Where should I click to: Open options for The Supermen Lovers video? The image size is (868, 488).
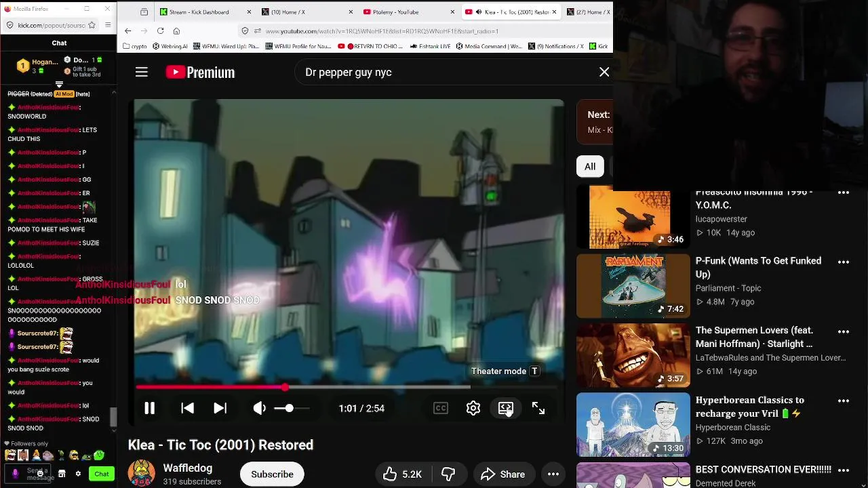tap(844, 331)
